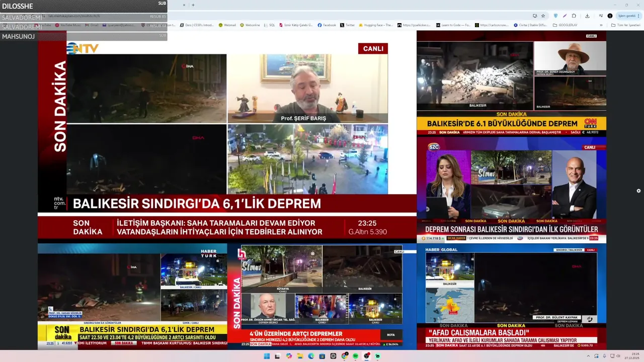Click the İşlem gerekli menu button
Image resolution: width=644 pixels, height=362 pixels.
click(629, 16)
